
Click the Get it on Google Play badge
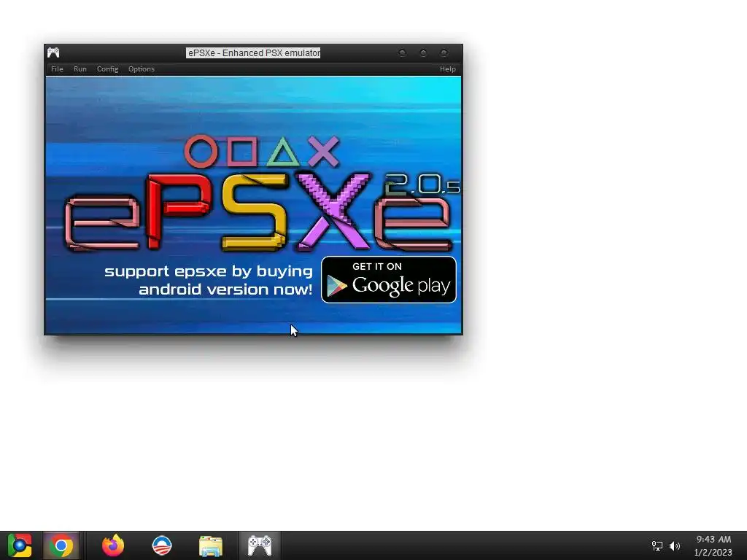(389, 279)
